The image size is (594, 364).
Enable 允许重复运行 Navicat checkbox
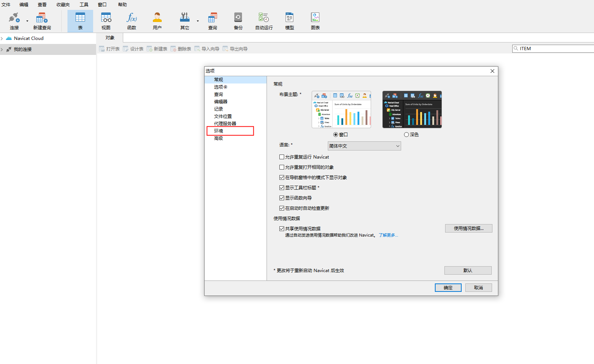click(282, 157)
